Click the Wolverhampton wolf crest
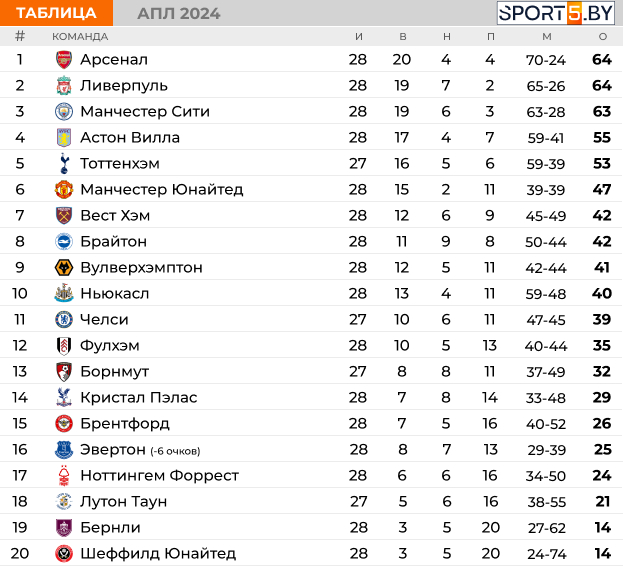623x566 pixels. [64, 268]
